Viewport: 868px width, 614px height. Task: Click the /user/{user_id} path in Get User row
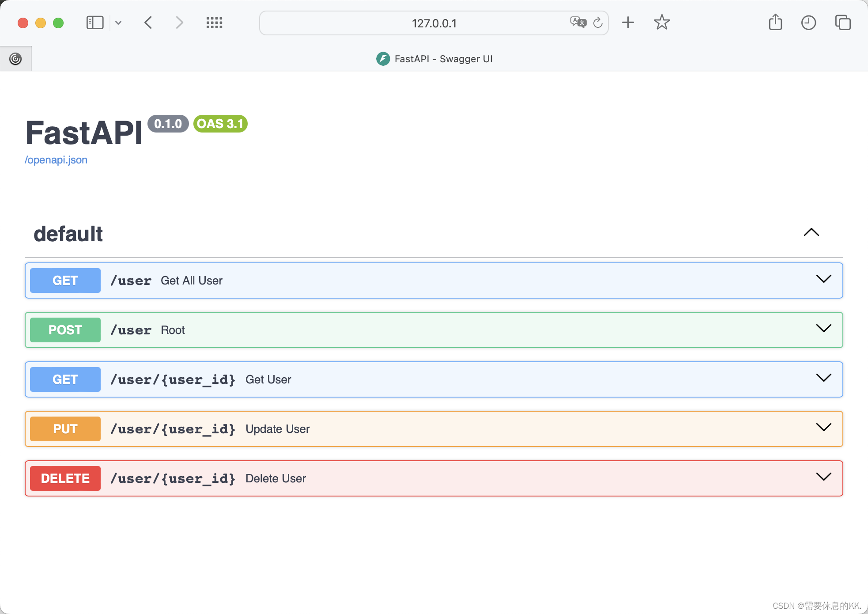coord(173,379)
